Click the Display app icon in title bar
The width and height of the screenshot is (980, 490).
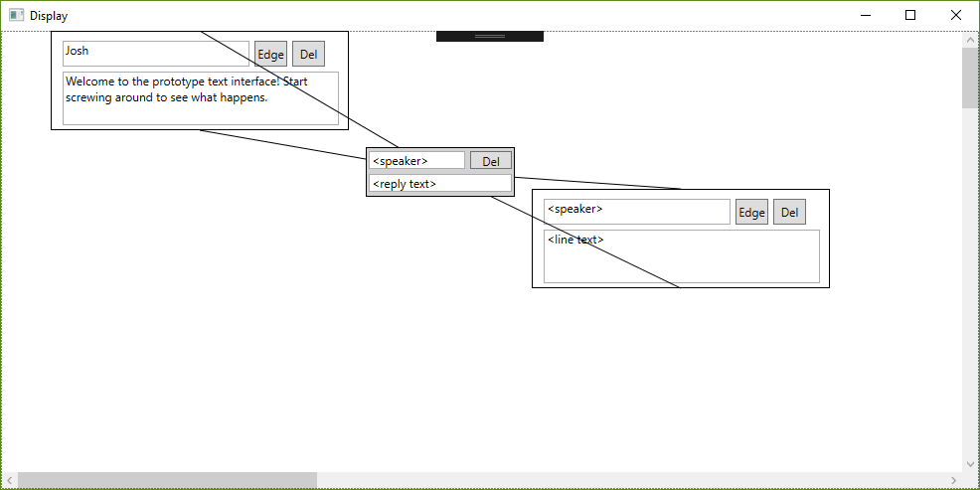[x=16, y=16]
